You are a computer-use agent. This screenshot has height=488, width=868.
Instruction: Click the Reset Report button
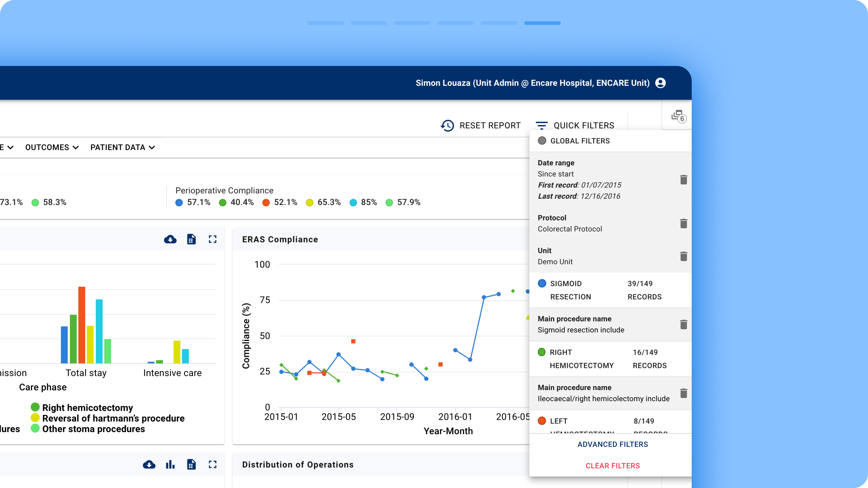pos(481,125)
